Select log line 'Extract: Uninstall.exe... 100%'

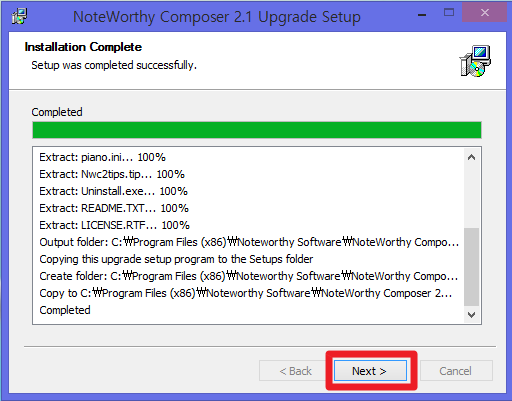pos(113,191)
